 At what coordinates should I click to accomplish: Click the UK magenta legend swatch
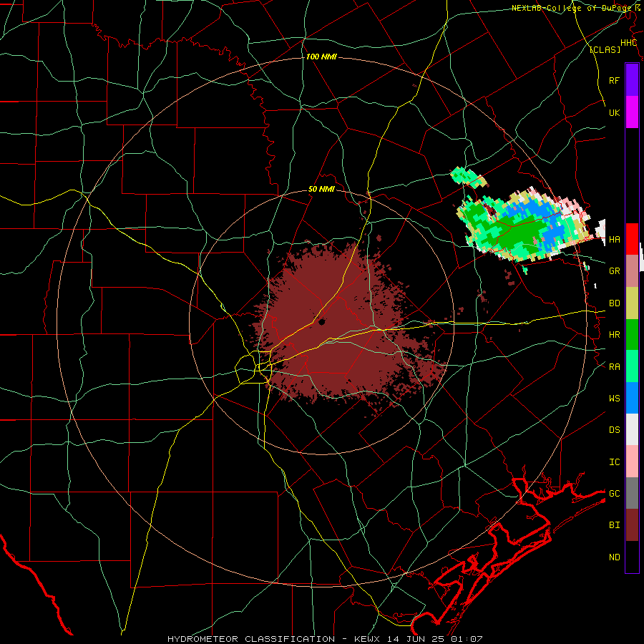coord(632,112)
